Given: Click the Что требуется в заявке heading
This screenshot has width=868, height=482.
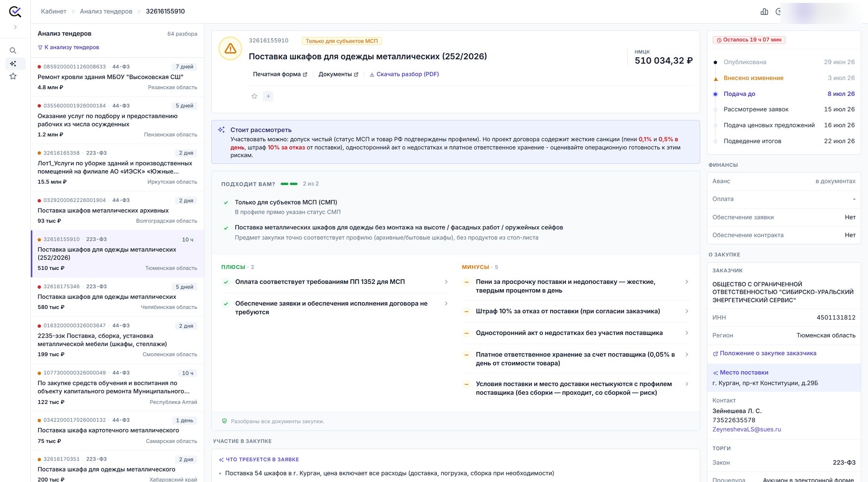Looking at the screenshot, I should pyautogui.click(x=259, y=460).
